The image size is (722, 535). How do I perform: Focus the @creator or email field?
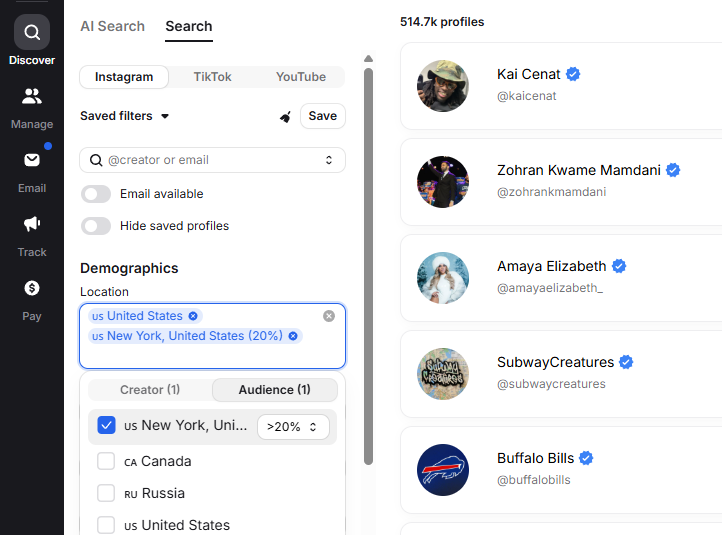click(212, 160)
